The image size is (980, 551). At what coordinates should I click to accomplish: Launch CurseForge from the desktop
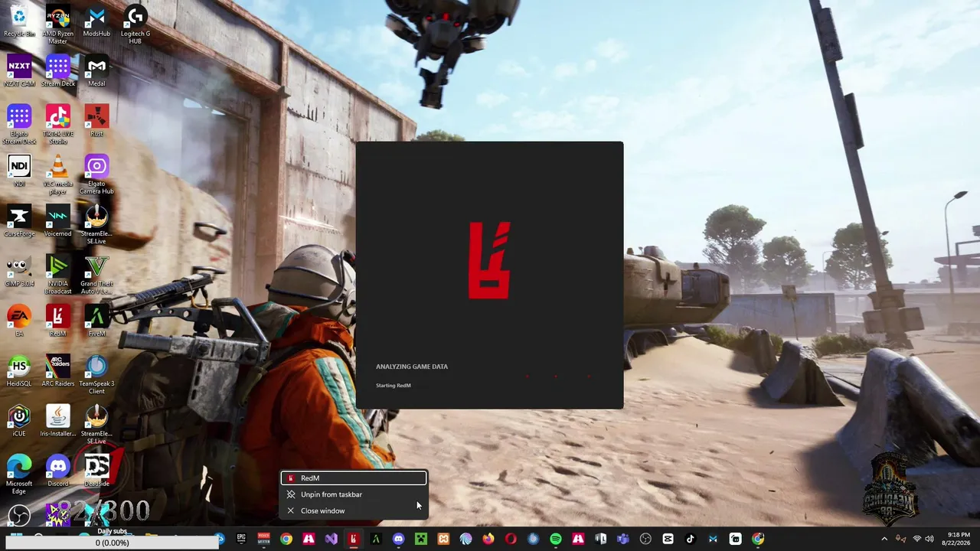pyautogui.click(x=19, y=221)
